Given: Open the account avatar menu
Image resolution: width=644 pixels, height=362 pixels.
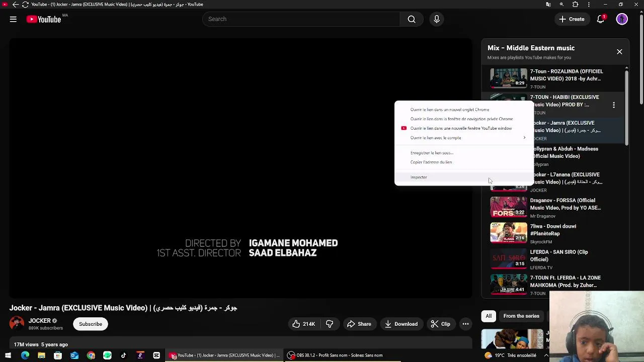Looking at the screenshot, I should click(622, 19).
